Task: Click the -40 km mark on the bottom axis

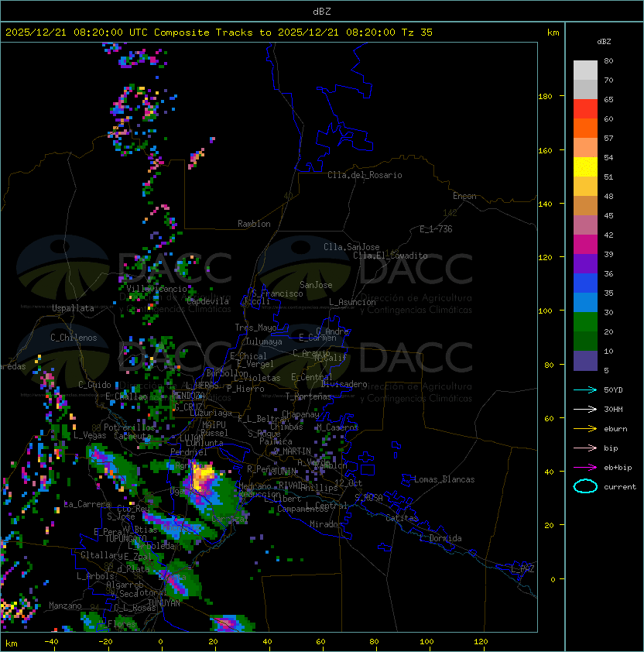Action: click(x=51, y=642)
